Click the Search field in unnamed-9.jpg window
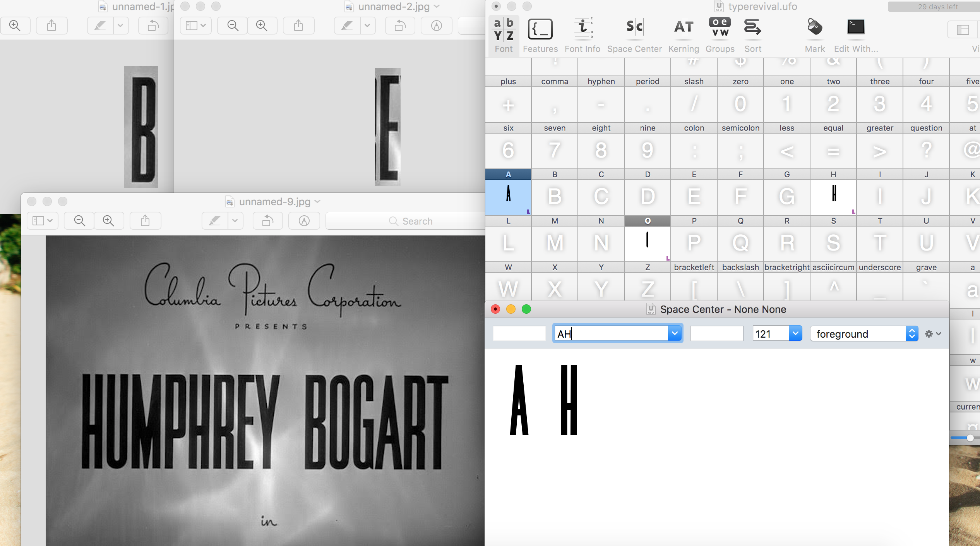 (x=406, y=221)
